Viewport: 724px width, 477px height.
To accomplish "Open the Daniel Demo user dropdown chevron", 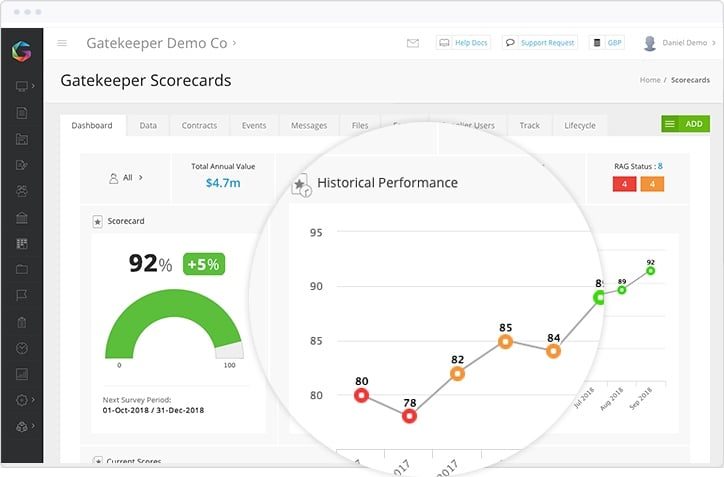I will (714, 43).
